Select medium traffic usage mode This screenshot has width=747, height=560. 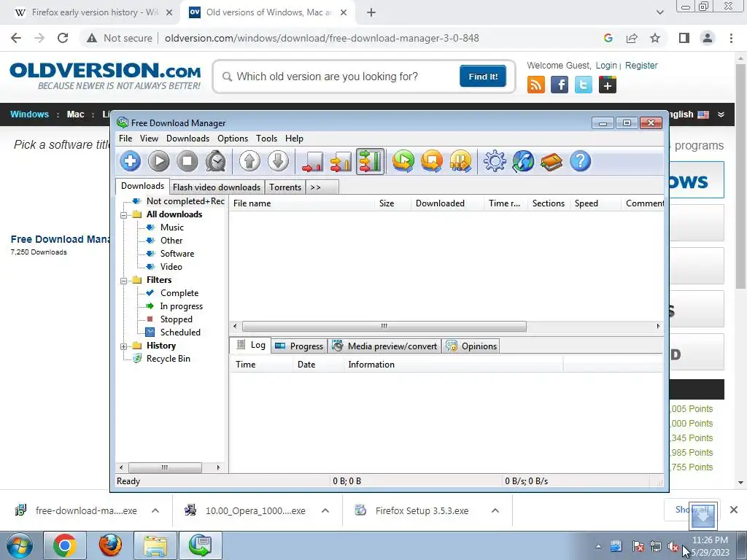coord(341,161)
